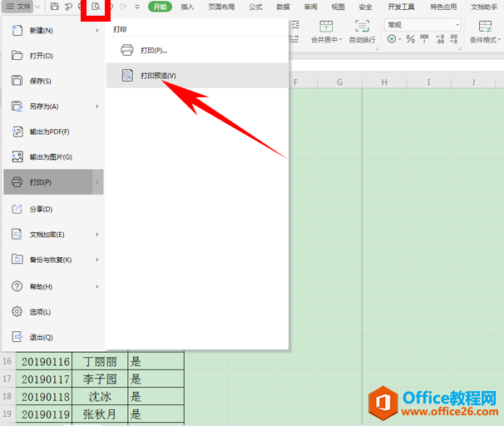Click the Print Preview magnifier icon in quick toolbar
This screenshot has width=504, height=426.
[96, 7]
